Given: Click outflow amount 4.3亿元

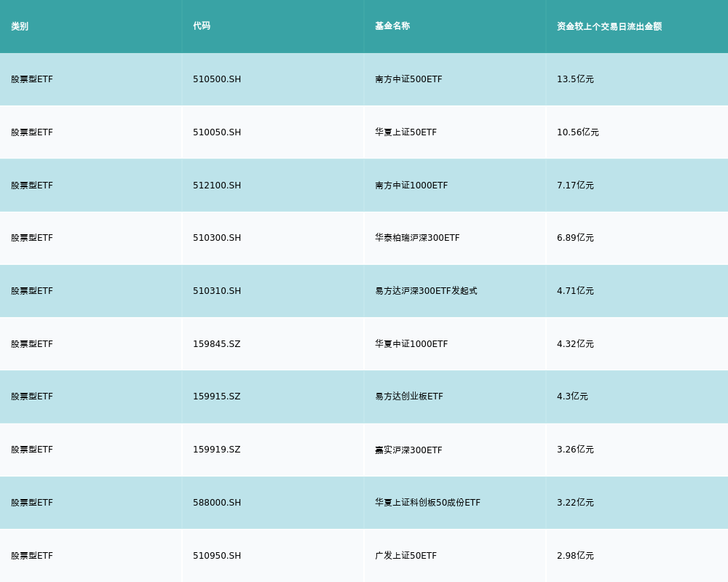Looking at the screenshot, I should [572, 396].
